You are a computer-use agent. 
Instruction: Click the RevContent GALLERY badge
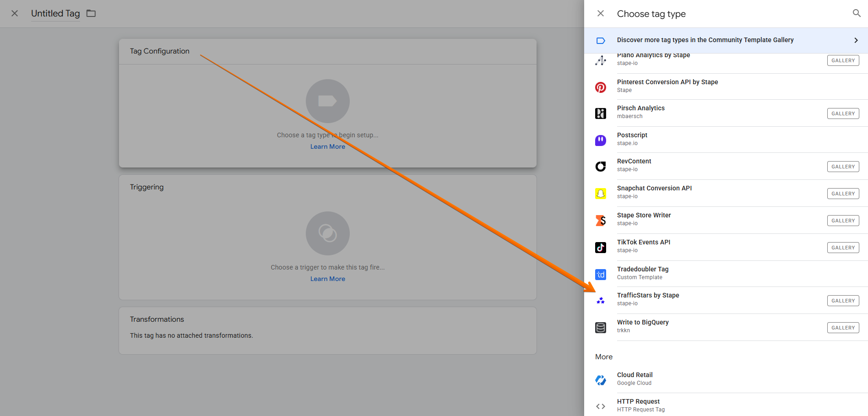(843, 167)
